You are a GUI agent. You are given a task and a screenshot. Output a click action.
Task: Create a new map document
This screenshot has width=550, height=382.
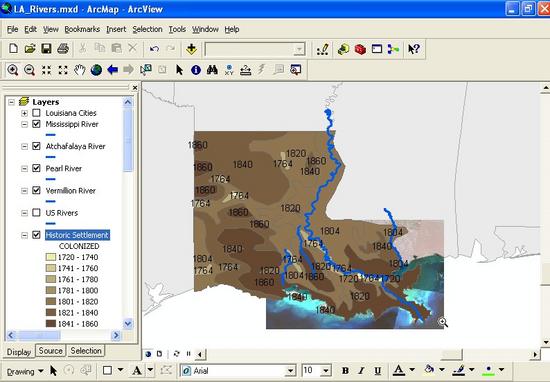pyautogui.click(x=13, y=48)
